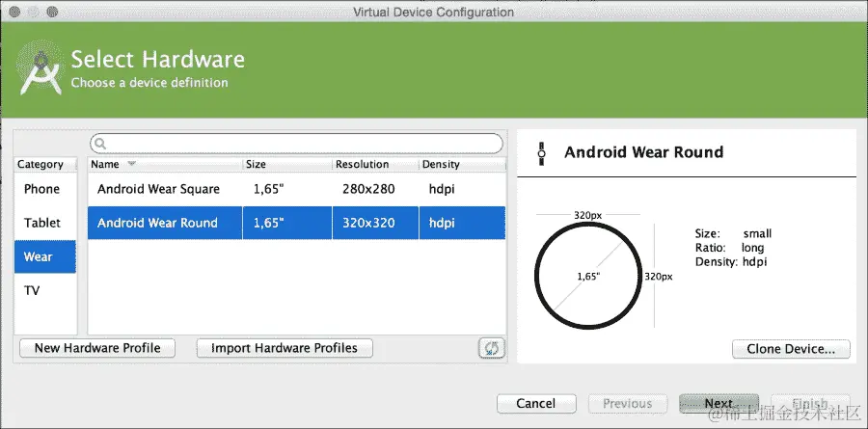The height and width of the screenshot is (429, 868).
Task: Click the Android Studio logo icon
Action: pyautogui.click(x=41, y=68)
